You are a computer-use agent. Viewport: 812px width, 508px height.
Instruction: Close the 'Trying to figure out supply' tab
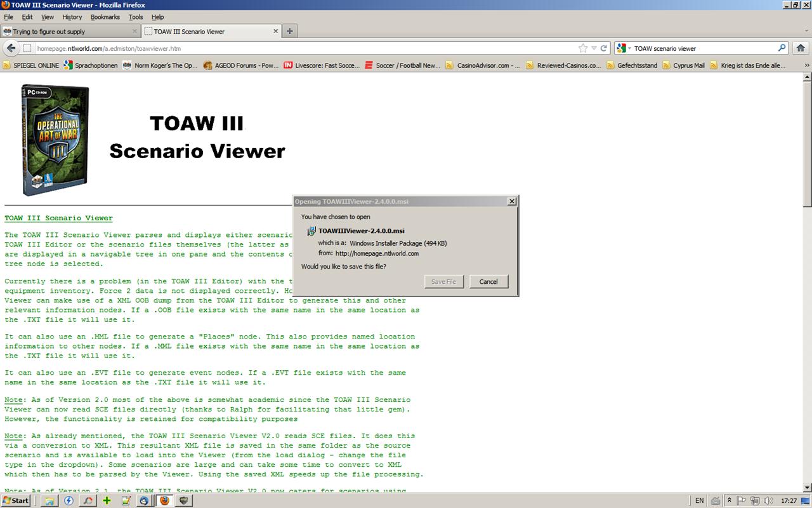coord(134,31)
